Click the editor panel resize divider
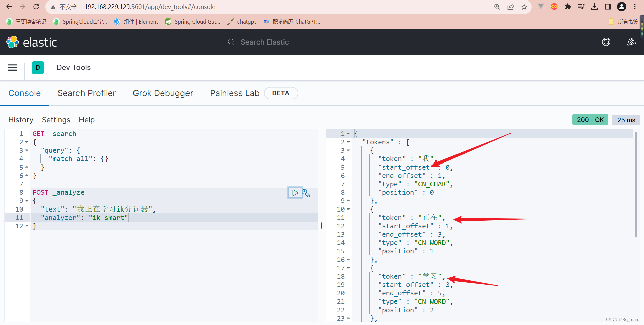 322,225
